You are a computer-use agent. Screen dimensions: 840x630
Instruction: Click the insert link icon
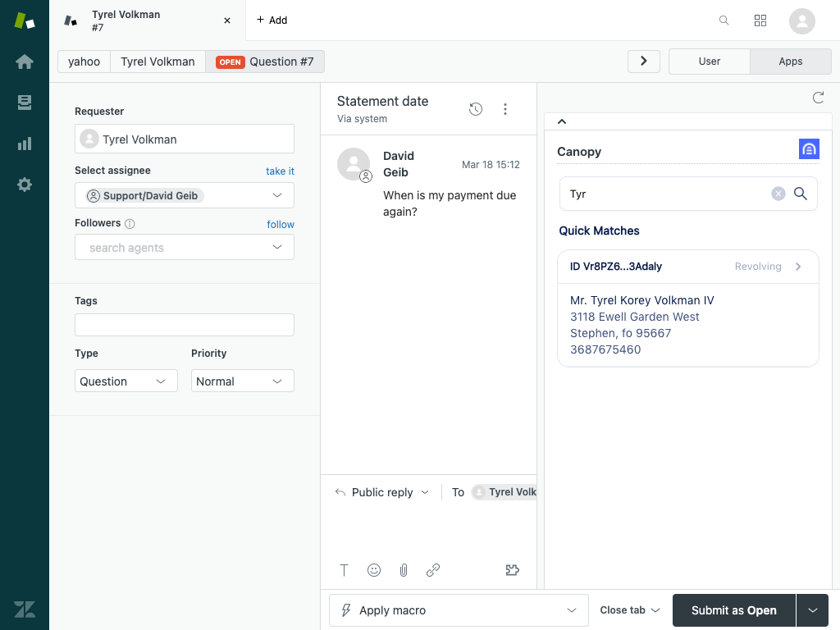coord(433,570)
